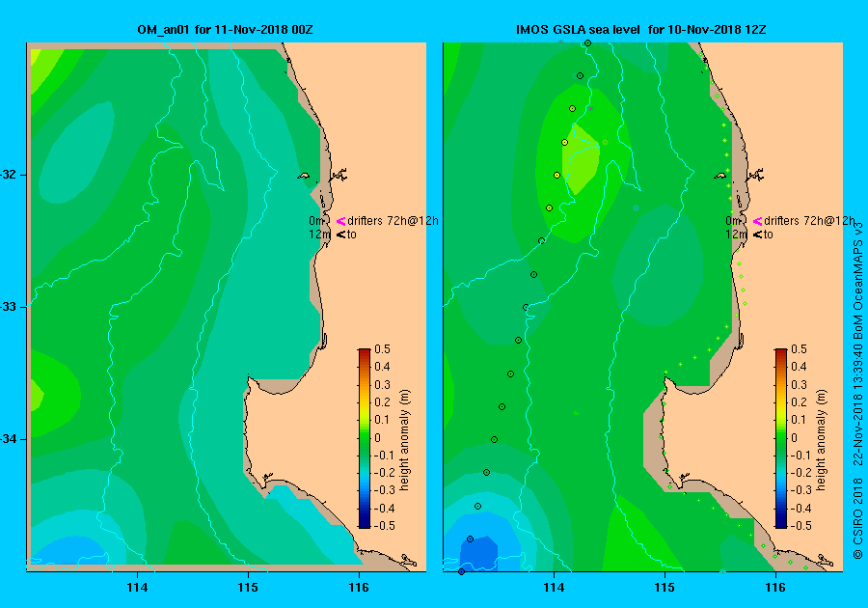Click the small offshore island on IMOS GSLA map
The image size is (868, 608).
(x=719, y=176)
